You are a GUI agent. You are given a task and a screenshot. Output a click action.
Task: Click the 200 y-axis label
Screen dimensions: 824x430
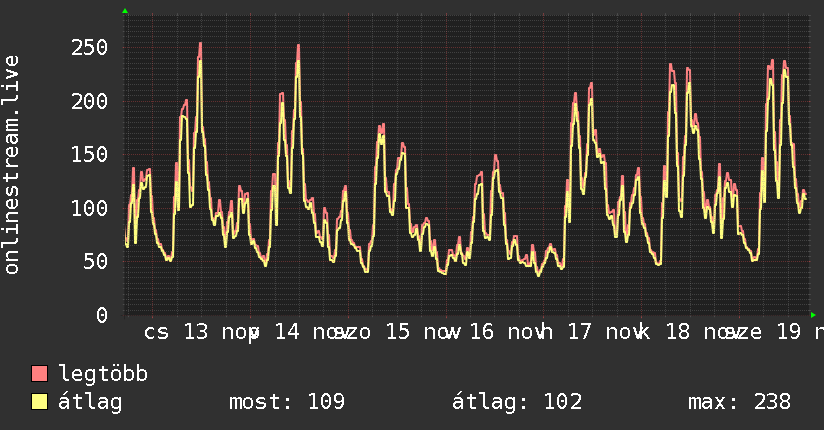[89, 101]
